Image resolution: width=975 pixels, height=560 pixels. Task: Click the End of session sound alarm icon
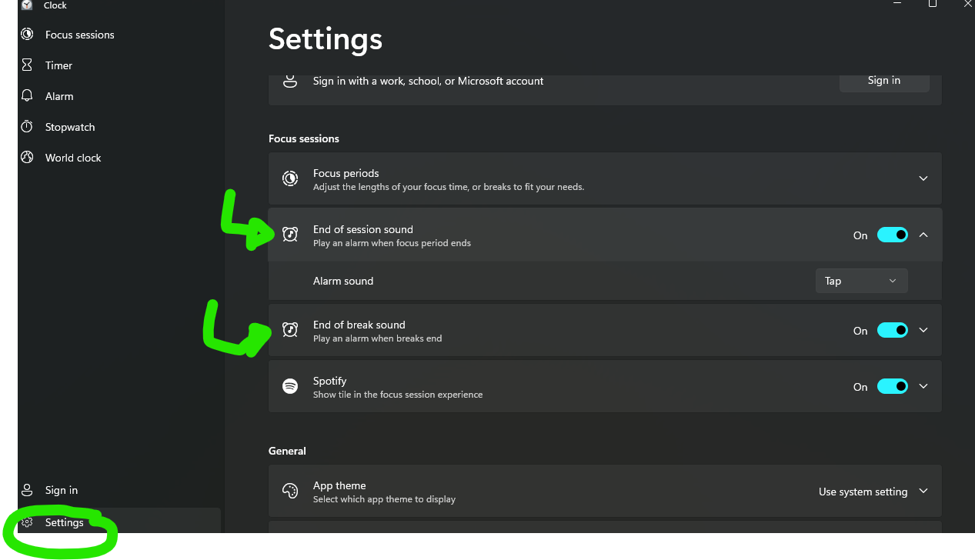290,235
